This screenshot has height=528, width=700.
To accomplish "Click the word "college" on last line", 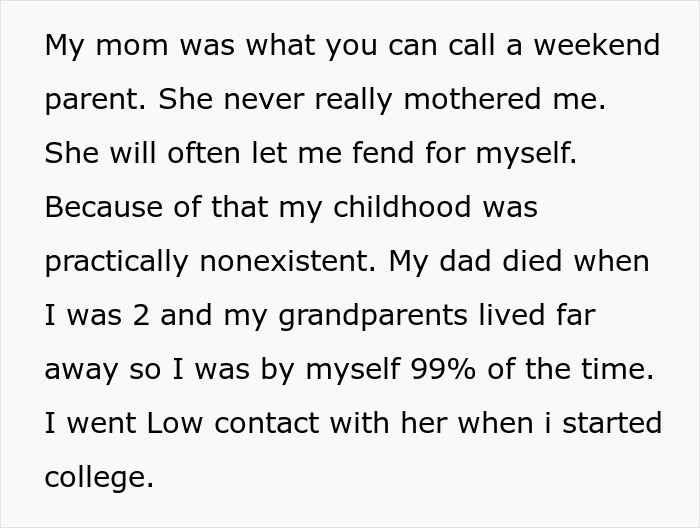I will click(96, 478).
